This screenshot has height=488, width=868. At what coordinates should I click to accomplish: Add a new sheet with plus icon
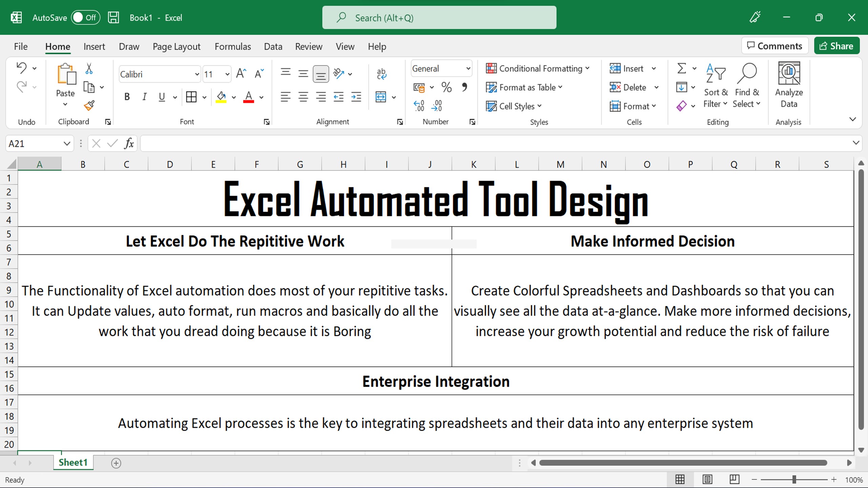116,463
